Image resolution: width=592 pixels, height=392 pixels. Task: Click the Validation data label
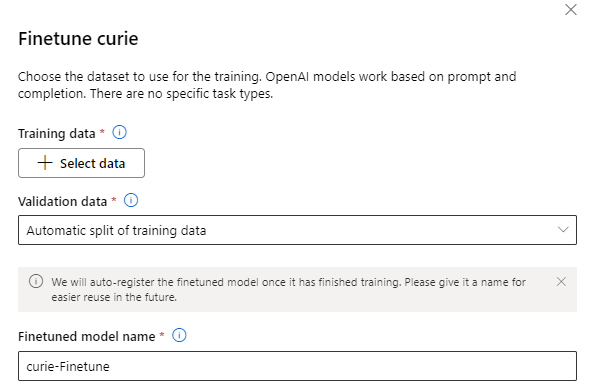pos(63,201)
